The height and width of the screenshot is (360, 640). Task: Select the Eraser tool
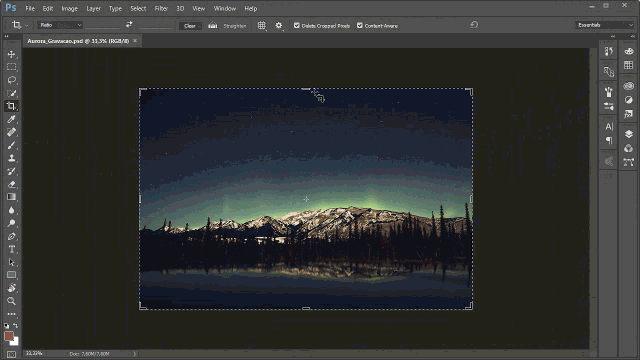[x=11, y=184]
